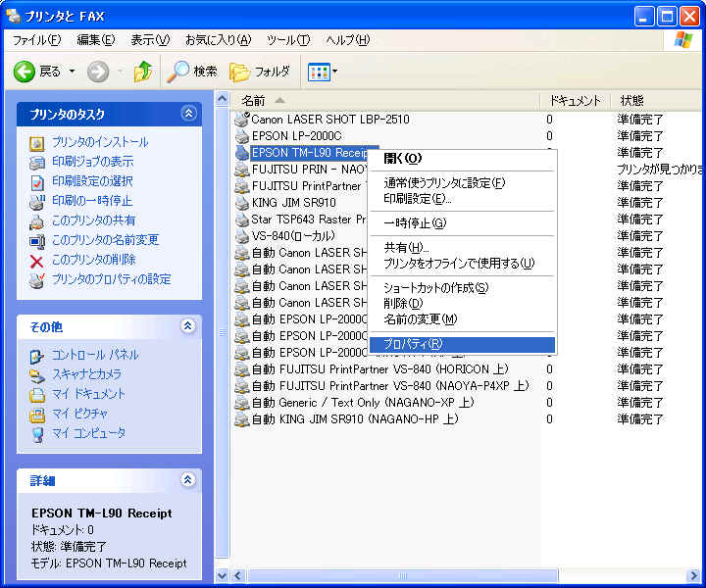Open the 編集(E) menu
The image size is (706, 588).
[96, 40]
